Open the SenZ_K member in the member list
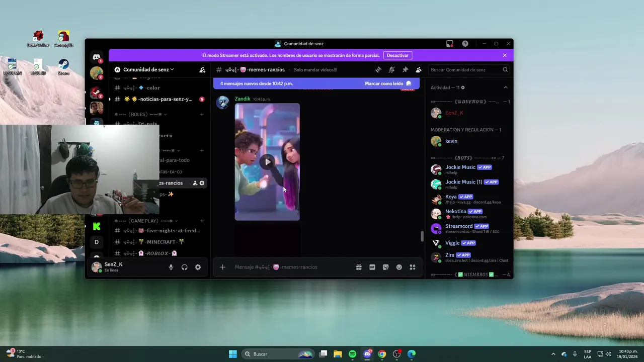The height and width of the screenshot is (362, 644). [469, 113]
